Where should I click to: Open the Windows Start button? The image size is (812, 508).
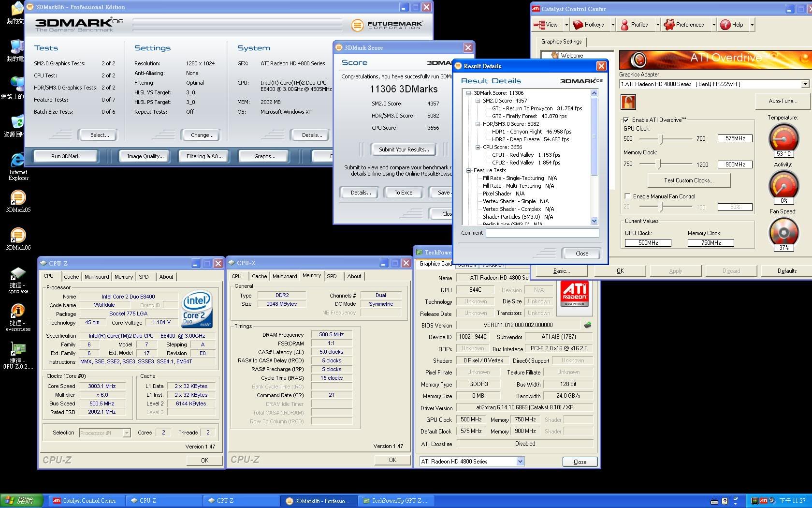click(22, 501)
